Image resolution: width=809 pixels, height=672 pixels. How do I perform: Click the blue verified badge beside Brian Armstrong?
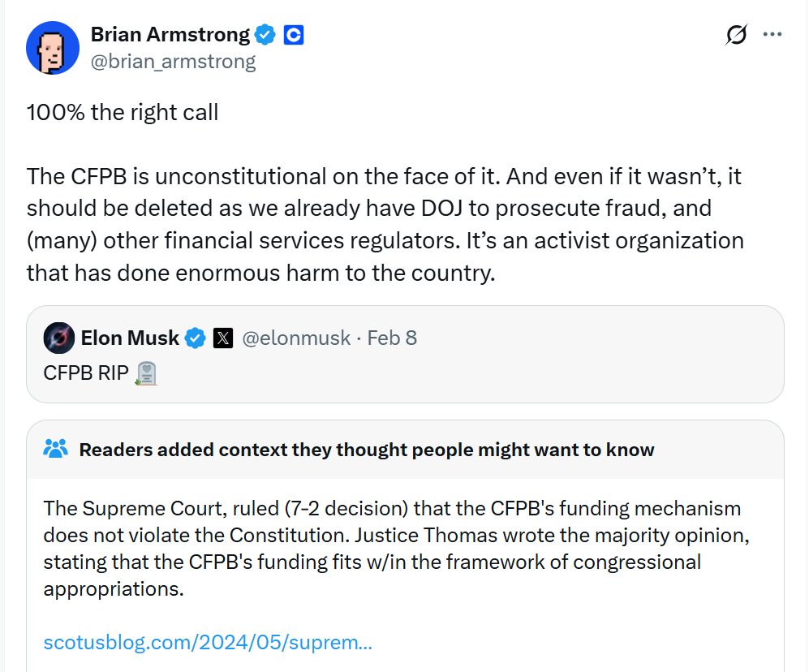point(265,35)
